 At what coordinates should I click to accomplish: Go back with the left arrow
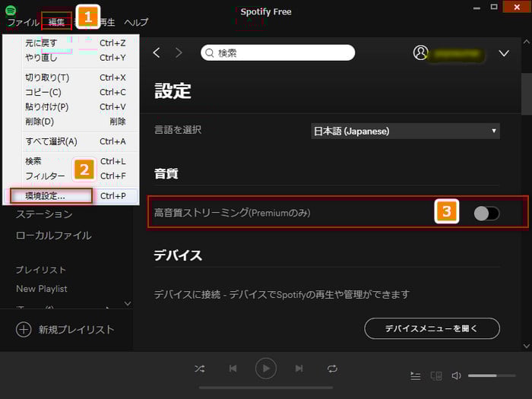pyautogui.click(x=157, y=52)
